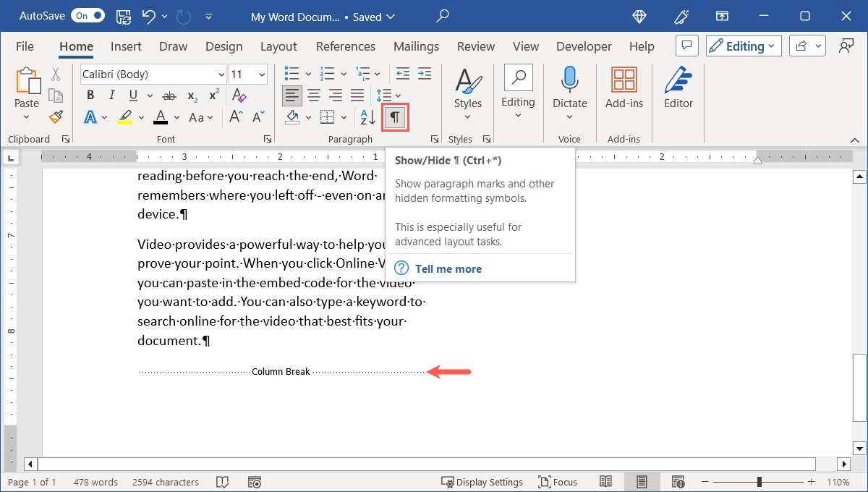This screenshot has height=492, width=868.
Task: Toggle Bold formatting
Action: (x=90, y=95)
